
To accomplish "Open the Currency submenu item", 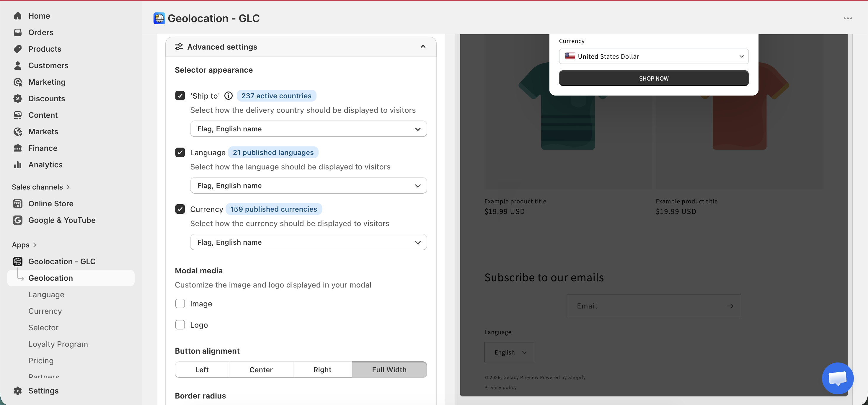I will (x=45, y=311).
